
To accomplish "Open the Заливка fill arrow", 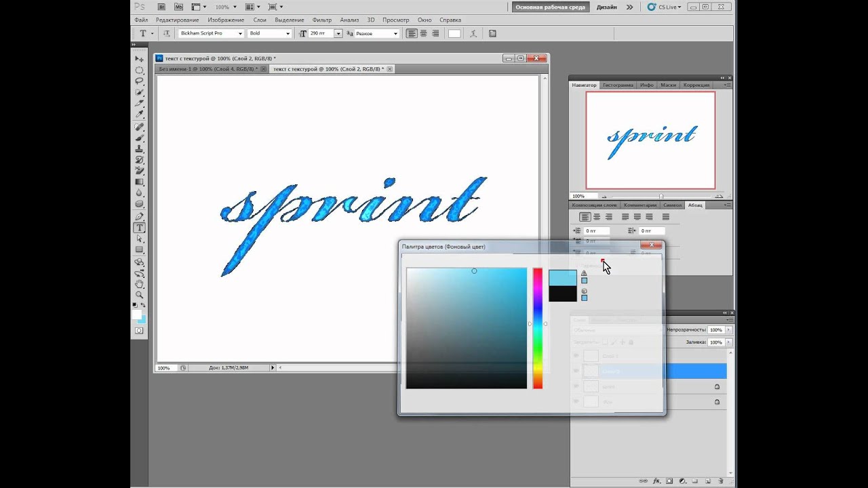I will 729,342.
